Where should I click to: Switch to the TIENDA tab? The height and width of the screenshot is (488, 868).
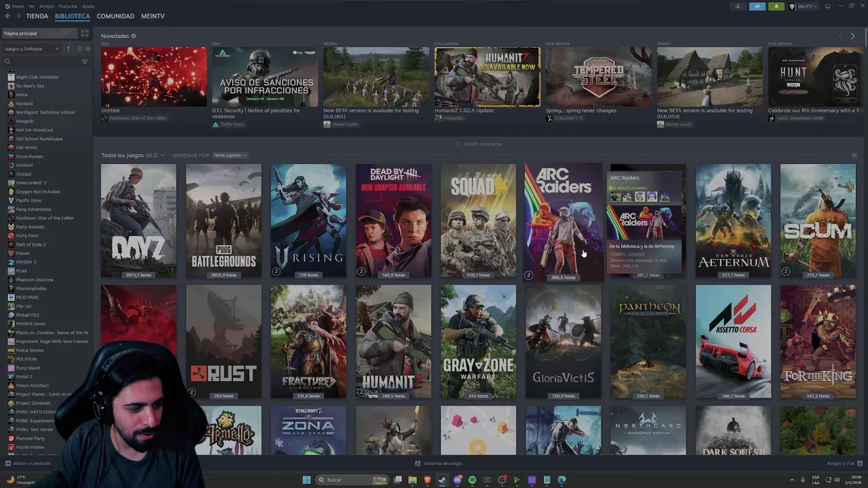(37, 16)
